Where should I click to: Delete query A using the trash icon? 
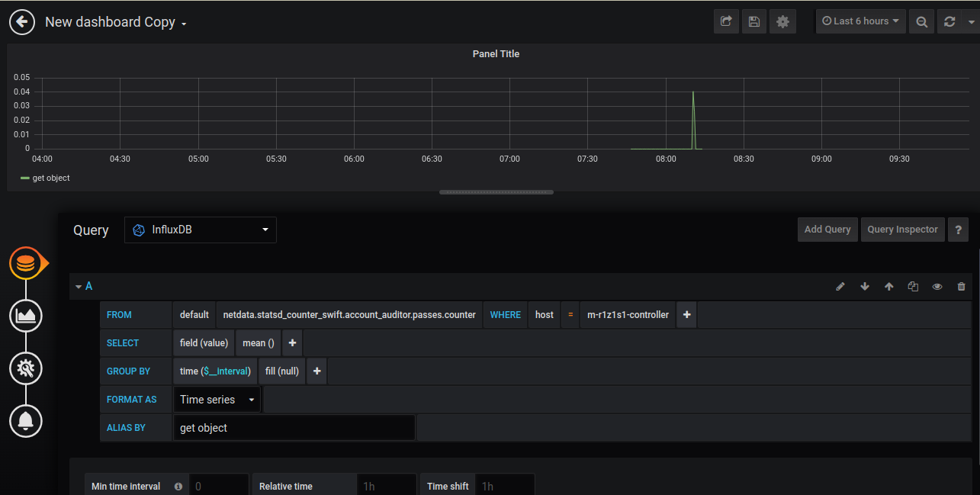[961, 287]
